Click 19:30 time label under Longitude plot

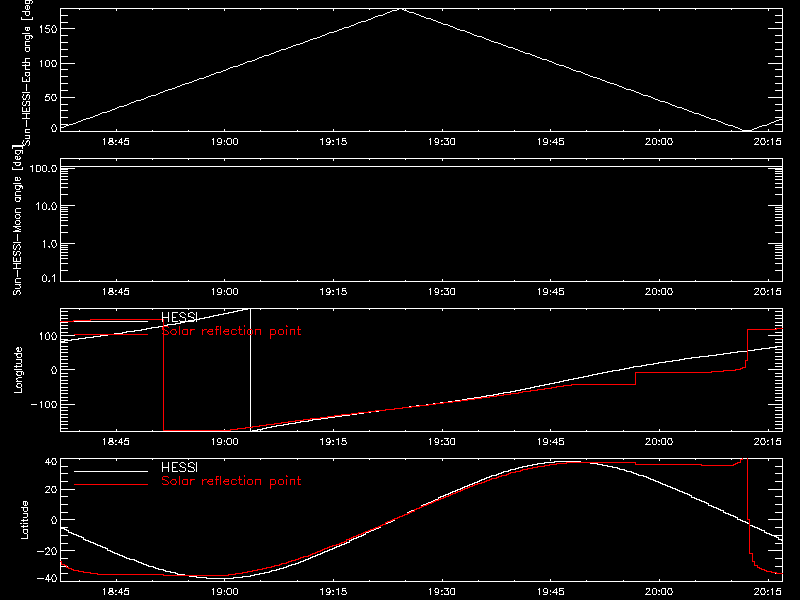point(442,442)
